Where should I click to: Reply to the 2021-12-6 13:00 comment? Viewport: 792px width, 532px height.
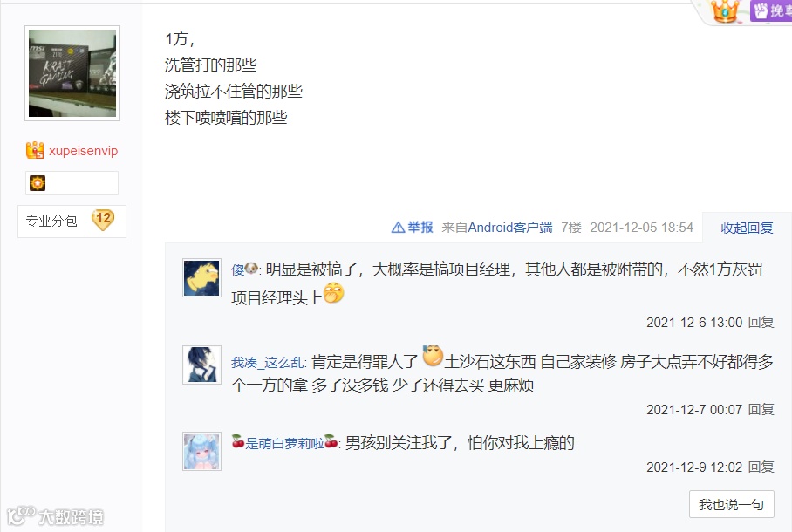pos(761,323)
